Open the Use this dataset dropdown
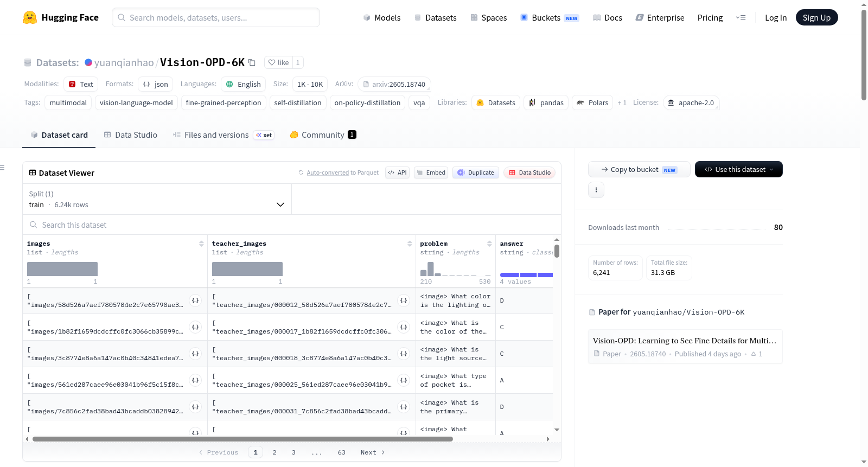Image resolution: width=868 pixels, height=467 pixels. point(739,169)
